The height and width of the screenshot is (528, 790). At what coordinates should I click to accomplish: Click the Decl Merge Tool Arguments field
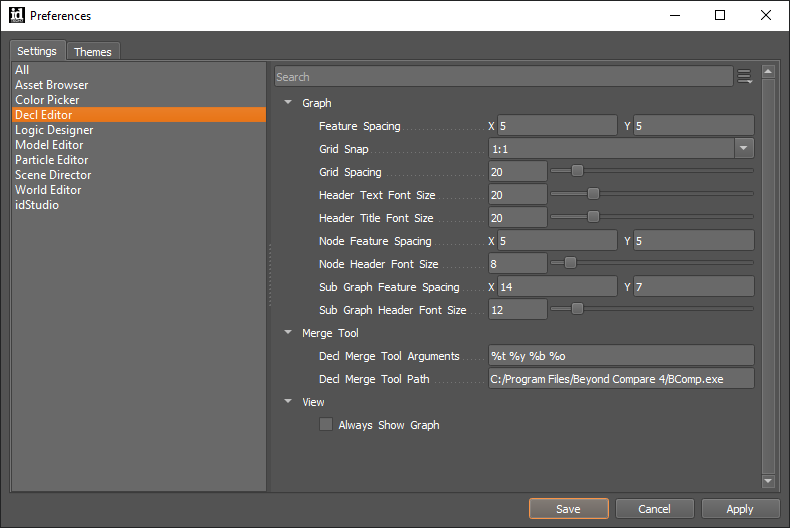621,356
